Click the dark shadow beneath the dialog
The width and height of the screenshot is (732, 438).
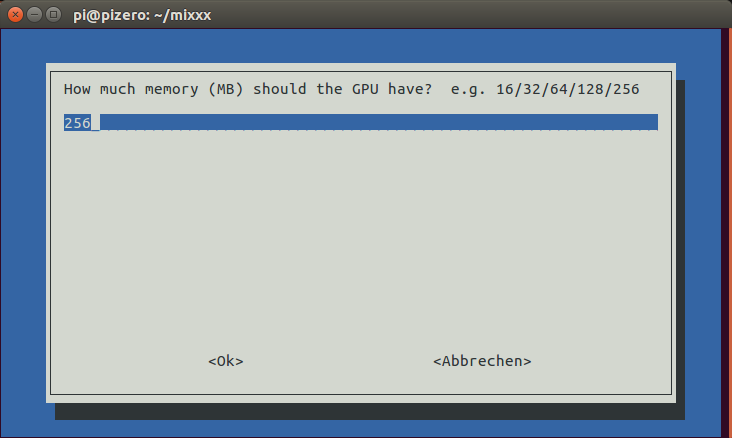pyautogui.click(x=369, y=411)
